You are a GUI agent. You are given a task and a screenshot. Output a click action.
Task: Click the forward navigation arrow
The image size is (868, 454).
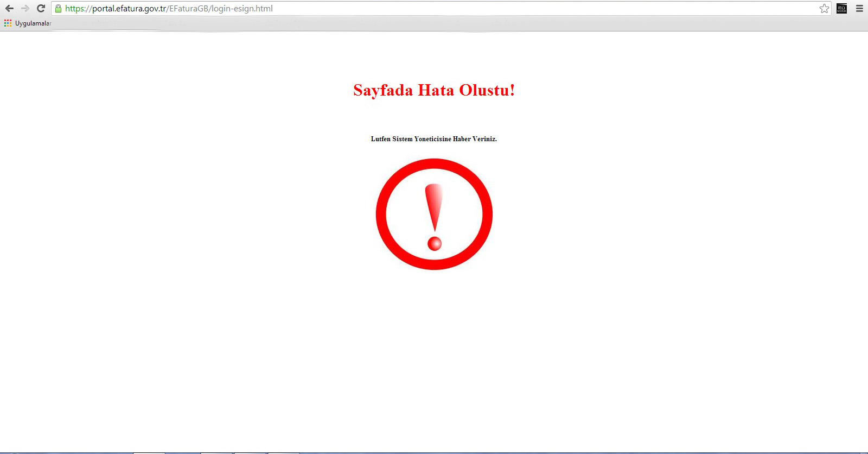(x=25, y=8)
